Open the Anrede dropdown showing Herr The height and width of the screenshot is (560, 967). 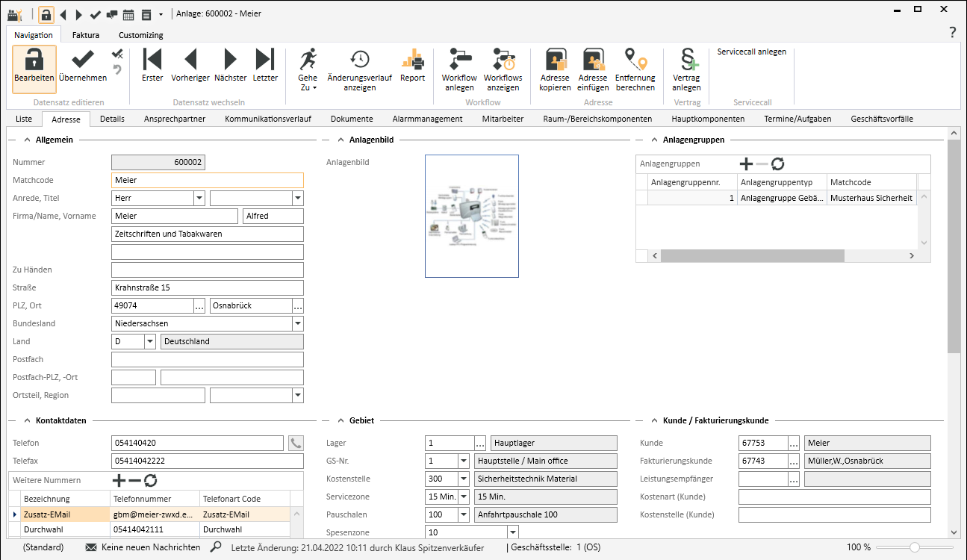coord(199,198)
